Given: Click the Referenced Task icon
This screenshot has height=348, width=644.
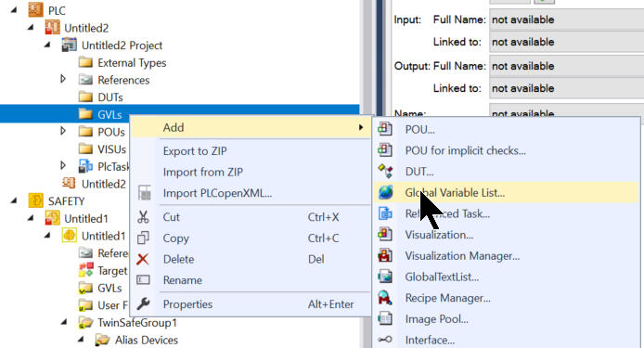Looking at the screenshot, I should (x=385, y=213).
